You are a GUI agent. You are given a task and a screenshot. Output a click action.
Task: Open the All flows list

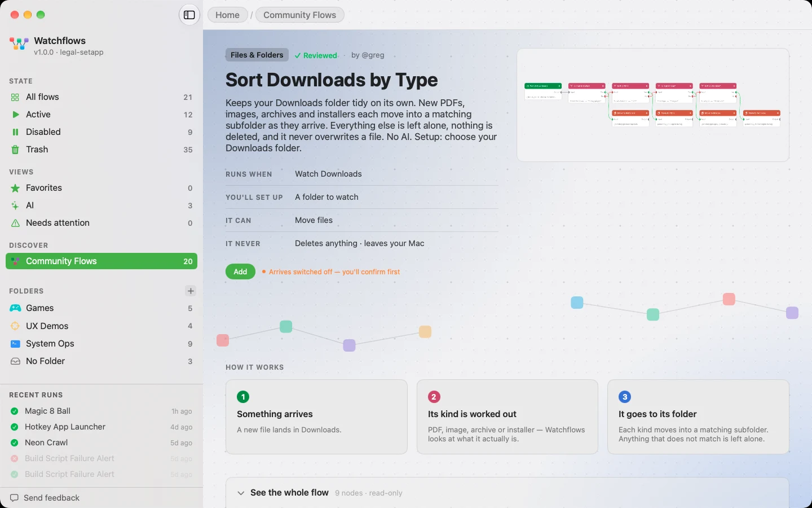pyautogui.click(x=101, y=97)
